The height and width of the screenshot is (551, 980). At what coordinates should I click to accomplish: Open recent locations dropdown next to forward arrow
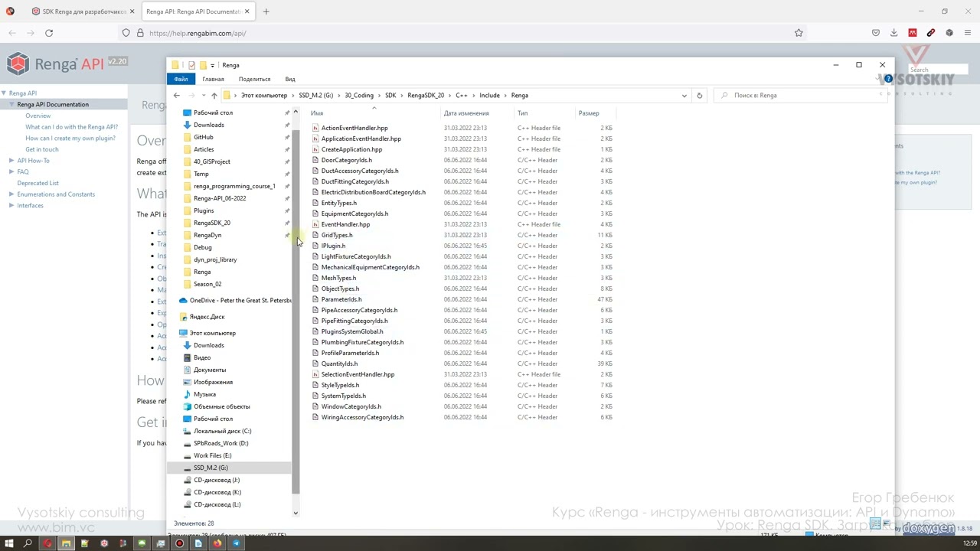pyautogui.click(x=203, y=96)
